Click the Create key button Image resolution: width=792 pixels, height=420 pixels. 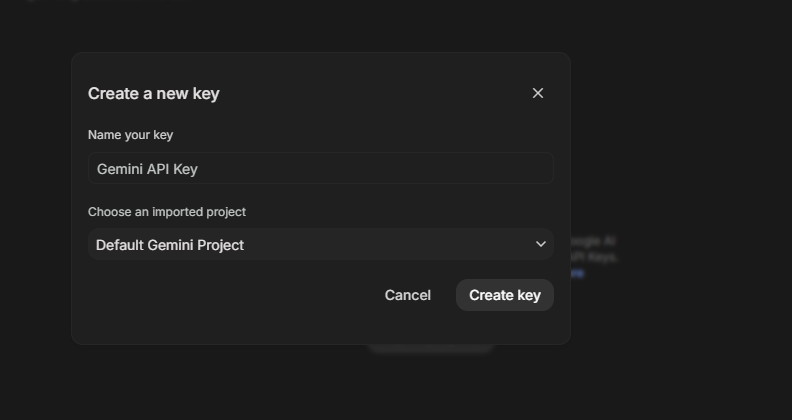[x=505, y=295]
